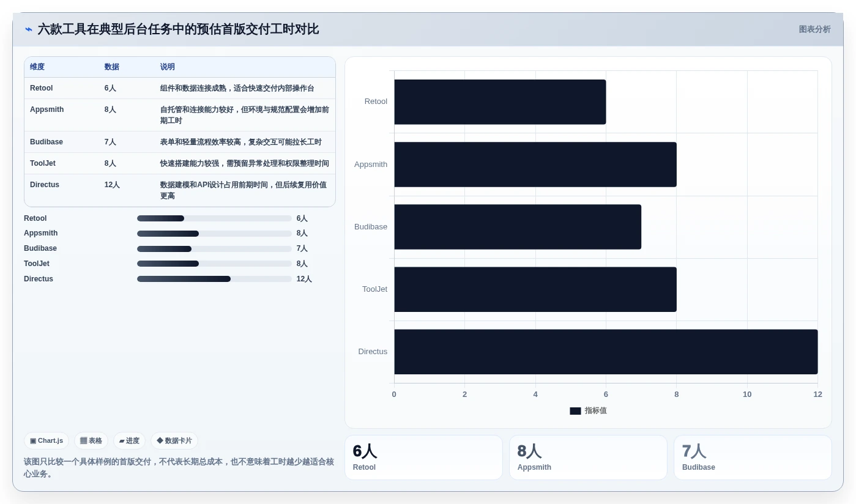The width and height of the screenshot is (856, 504).
Task: Click the Directus label on the chart axis
Action: click(373, 352)
